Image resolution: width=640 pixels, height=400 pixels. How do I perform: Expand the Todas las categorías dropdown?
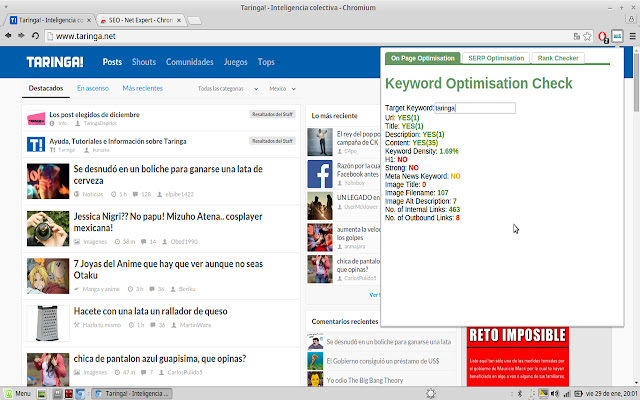click(x=228, y=89)
